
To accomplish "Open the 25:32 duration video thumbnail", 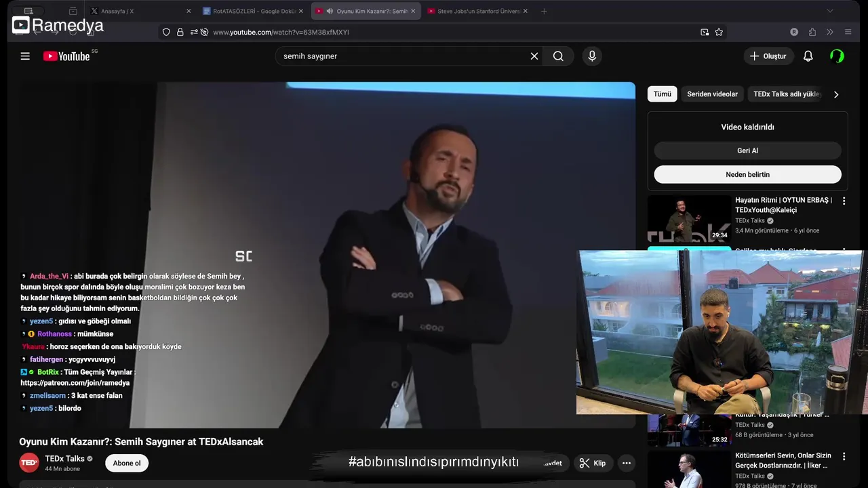I will pos(689,430).
